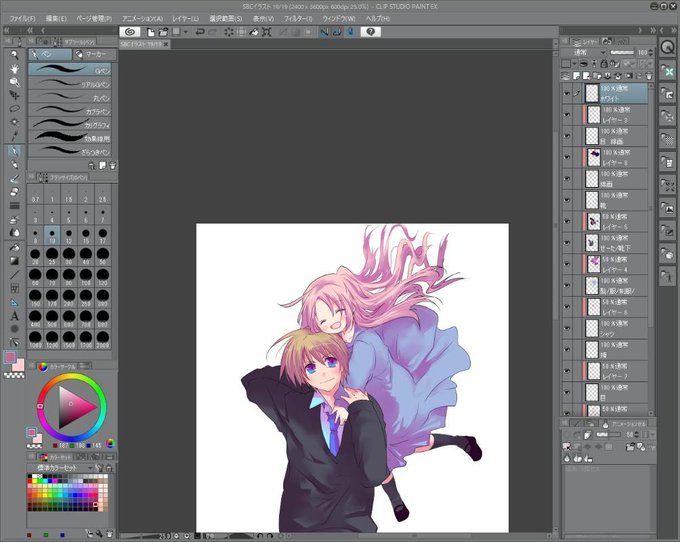Image resolution: width=680 pixels, height=542 pixels.
Task: Open レイヤー(L) menu
Action: (186, 19)
